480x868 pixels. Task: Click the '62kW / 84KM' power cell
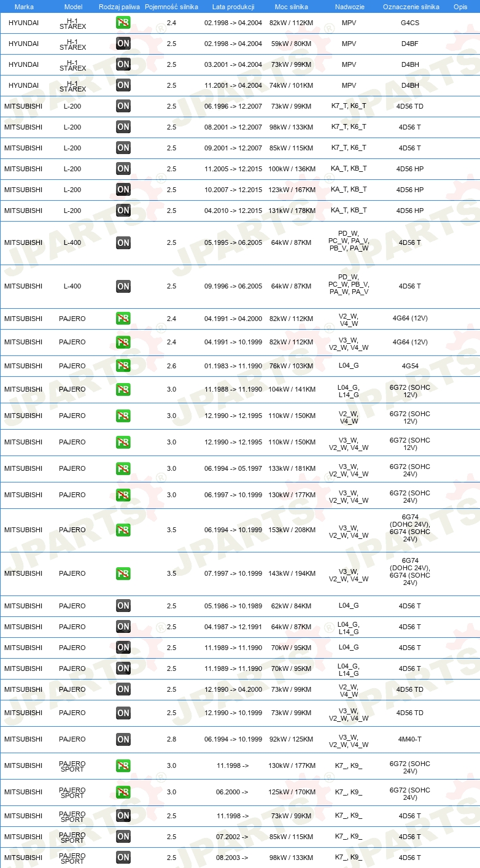click(x=292, y=606)
